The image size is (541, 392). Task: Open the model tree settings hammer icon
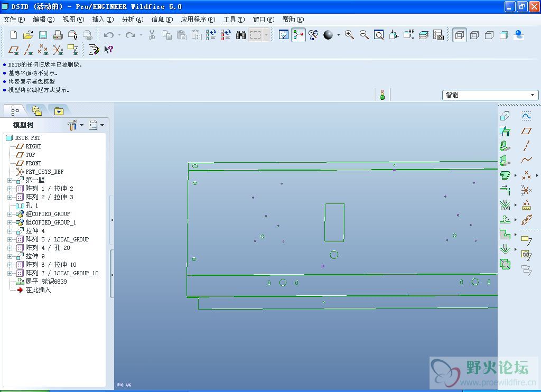tap(72, 125)
